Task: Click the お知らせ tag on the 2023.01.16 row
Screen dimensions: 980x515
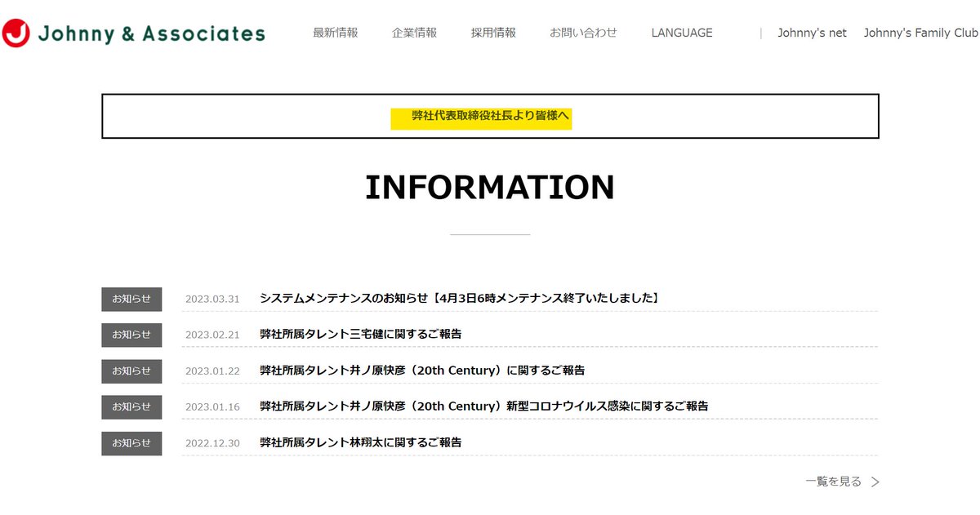Action: [x=131, y=406]
